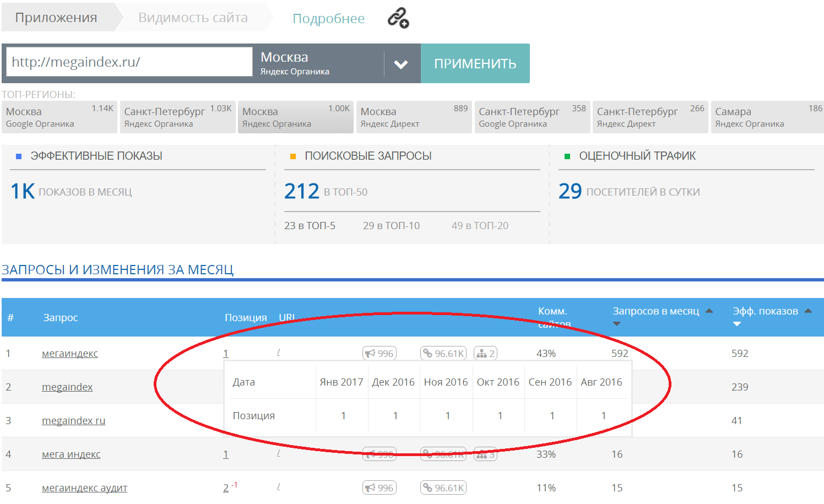Open the мега индекс query link
The width and height of the screenshot is (824, 504).
click(x=71, y=454)
